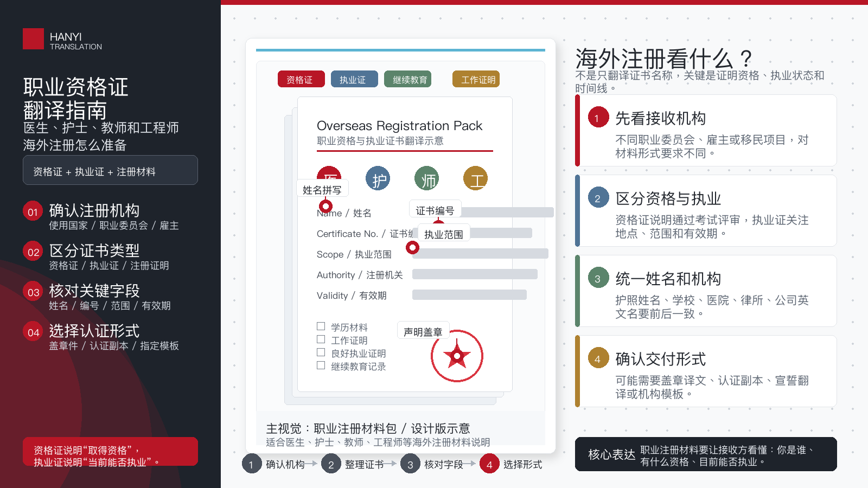Click the step 1 circle before 确认机构

[251, 464]
